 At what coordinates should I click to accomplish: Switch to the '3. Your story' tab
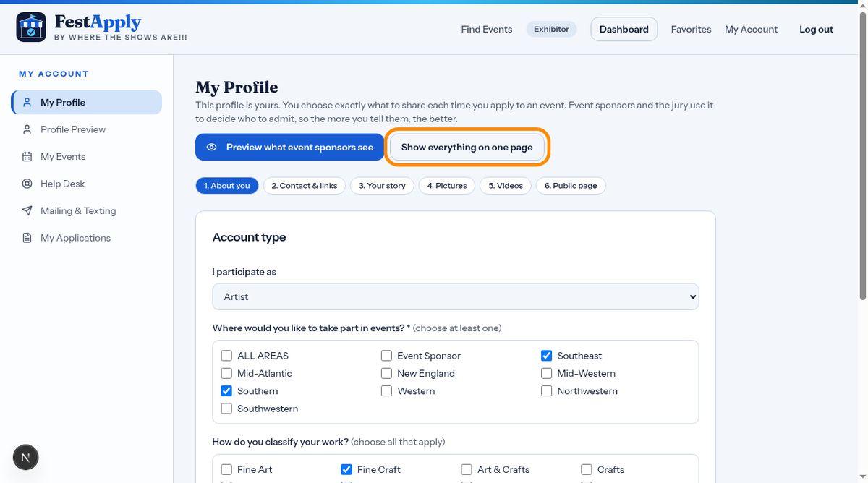pyautogui.click(x=382, y=186)
